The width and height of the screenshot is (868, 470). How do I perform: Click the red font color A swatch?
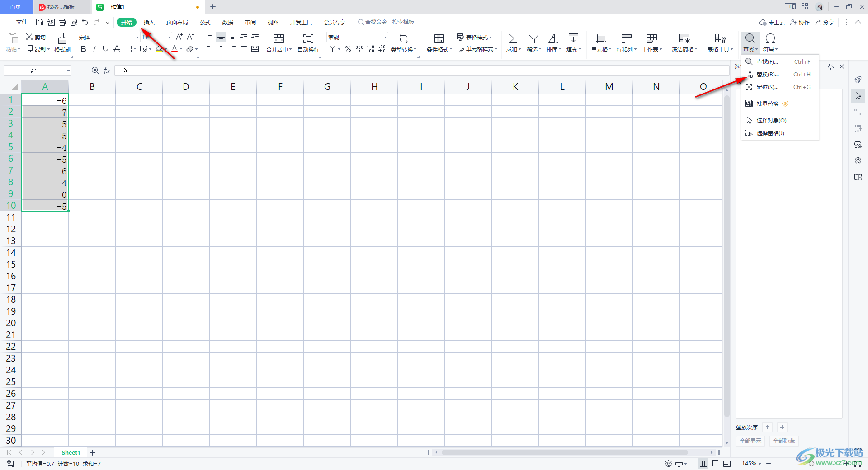pos(175,49)
